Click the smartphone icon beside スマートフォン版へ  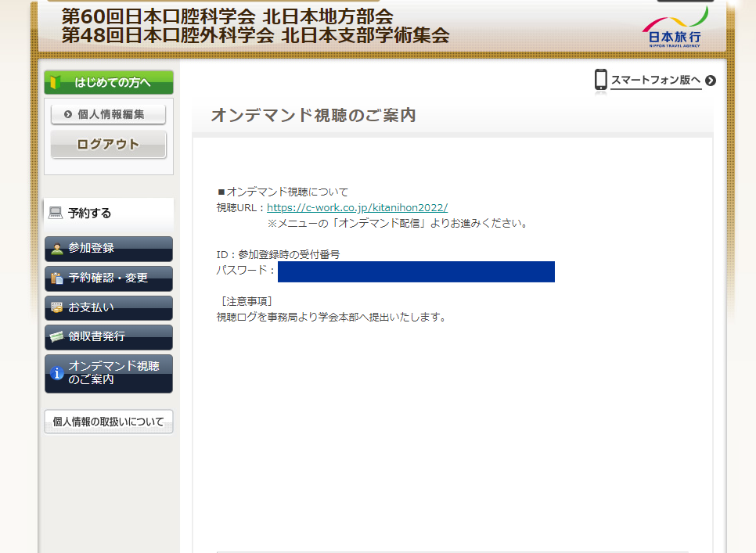pyautogui.click(x=600, y=80)
